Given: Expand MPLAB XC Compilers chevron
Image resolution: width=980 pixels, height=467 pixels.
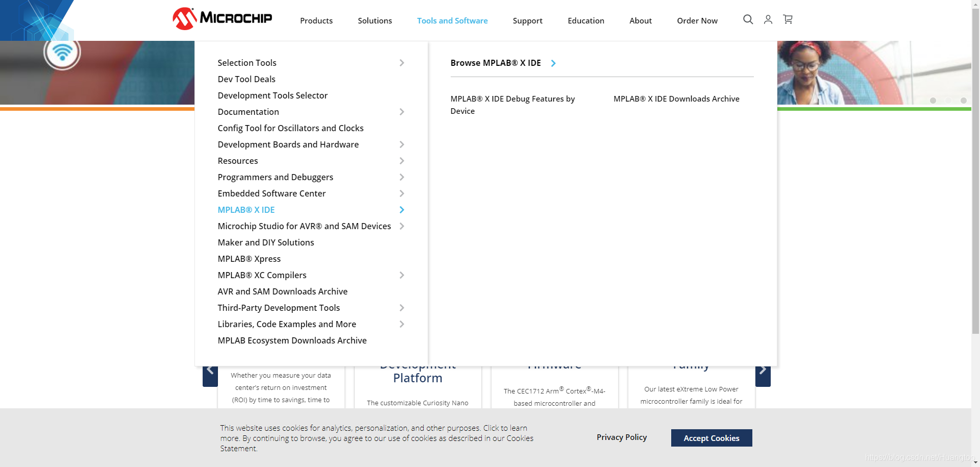Looking at the screenshot, I should (402, 275).
